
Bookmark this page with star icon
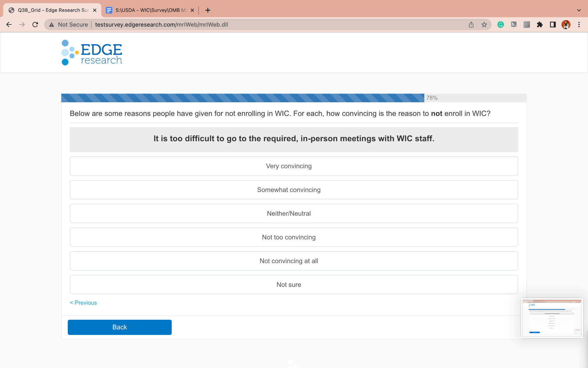click(484, 24)
